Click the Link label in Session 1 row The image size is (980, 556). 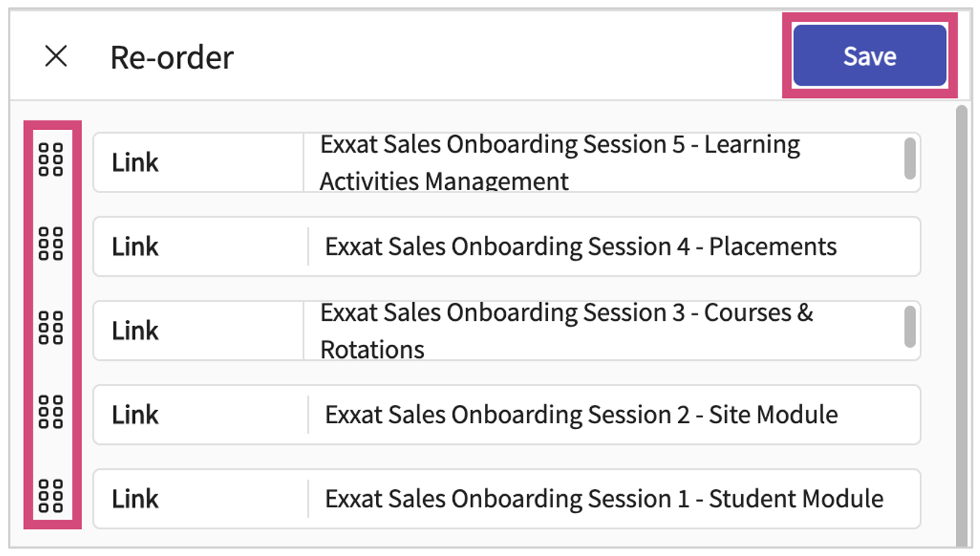pyautogui.click(x=135, y=499)
